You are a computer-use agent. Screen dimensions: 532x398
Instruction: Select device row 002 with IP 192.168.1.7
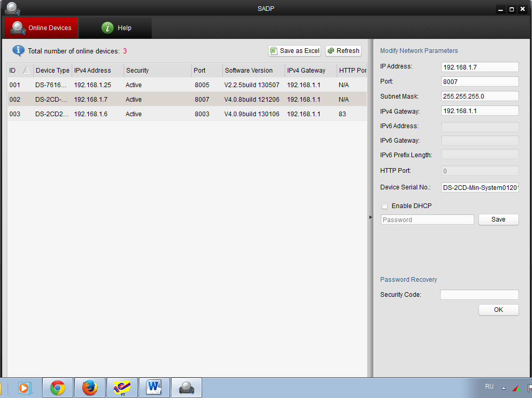tap(187, 99)
